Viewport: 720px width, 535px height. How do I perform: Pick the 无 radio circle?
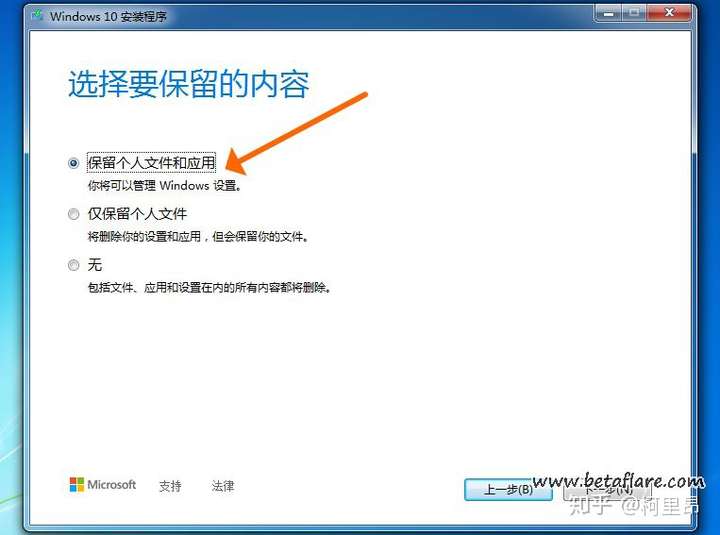point(73,265)
